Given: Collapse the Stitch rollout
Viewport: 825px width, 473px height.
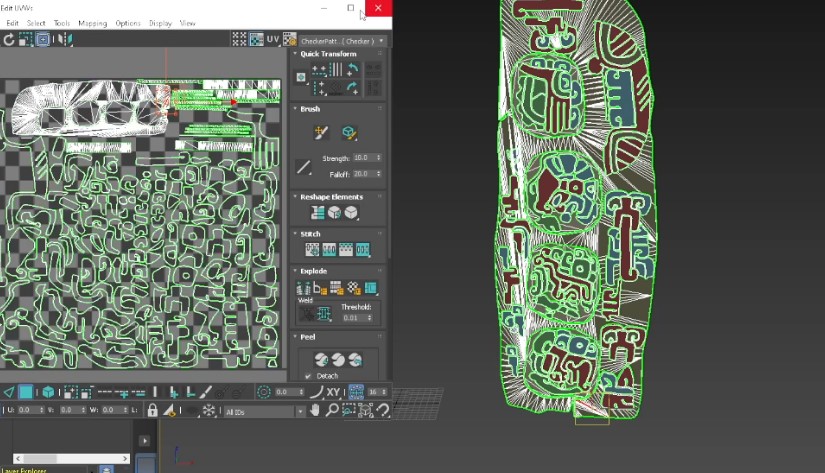Looking at the screenshot, I should click(295, 234).
